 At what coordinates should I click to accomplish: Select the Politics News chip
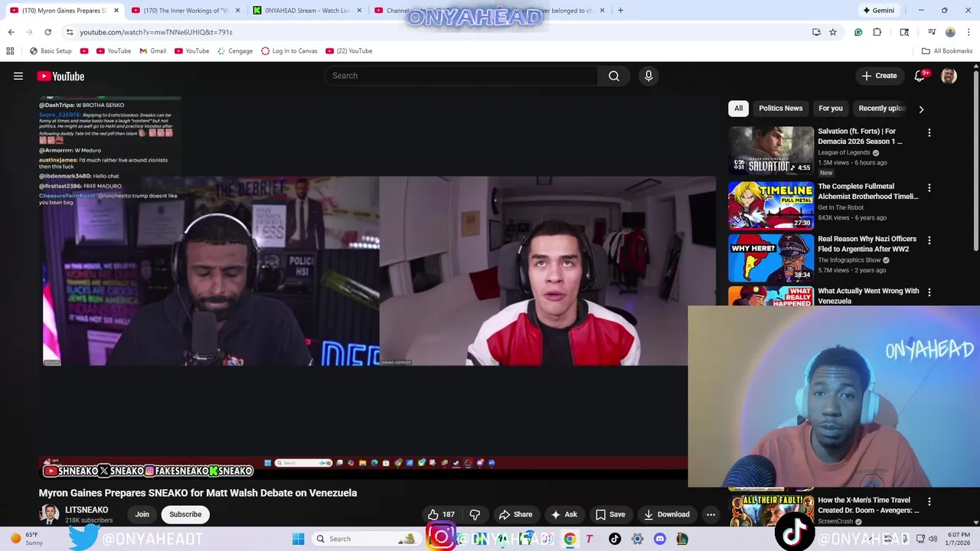tap(781, 109)
